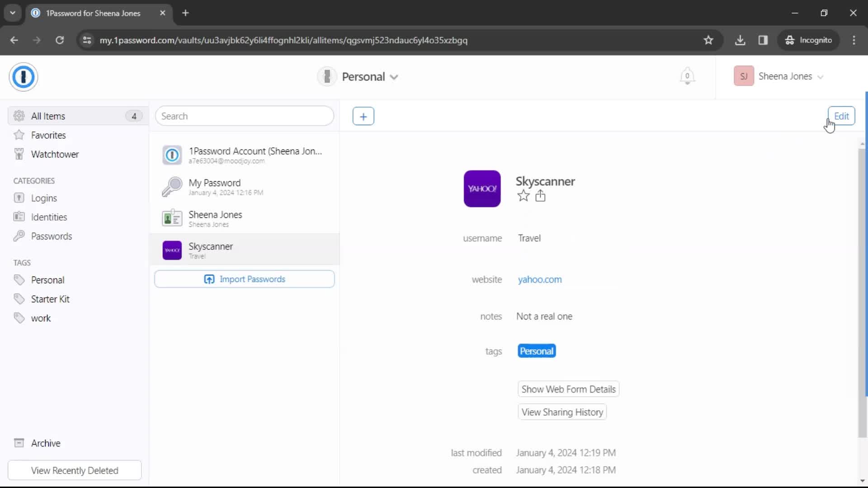This screenshot has height=488, width=868.
Task: Toggle the work tag filter
Action: pos(41,318)
